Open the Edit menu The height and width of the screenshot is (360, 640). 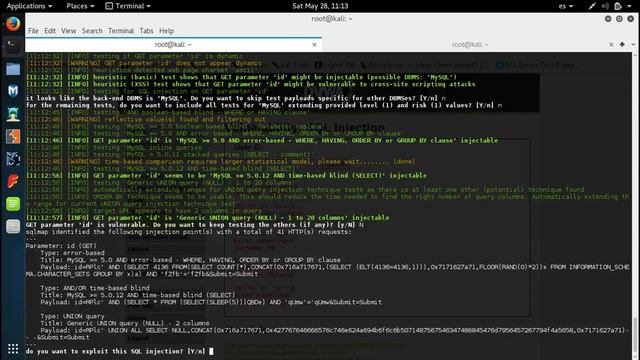50,31
